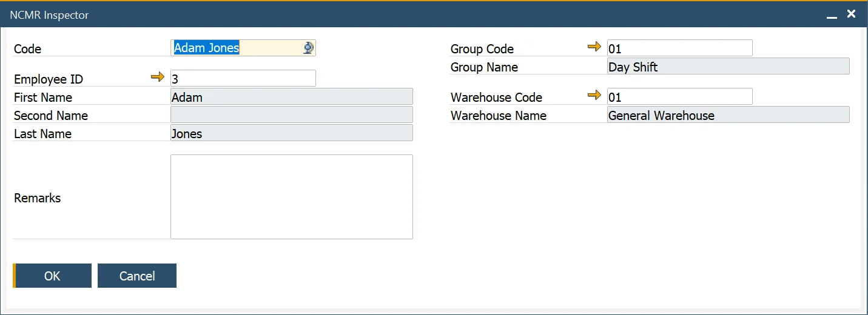Screen dimensions: 868x315
Task: Click the General Warehouse name field
Action: 728,115
